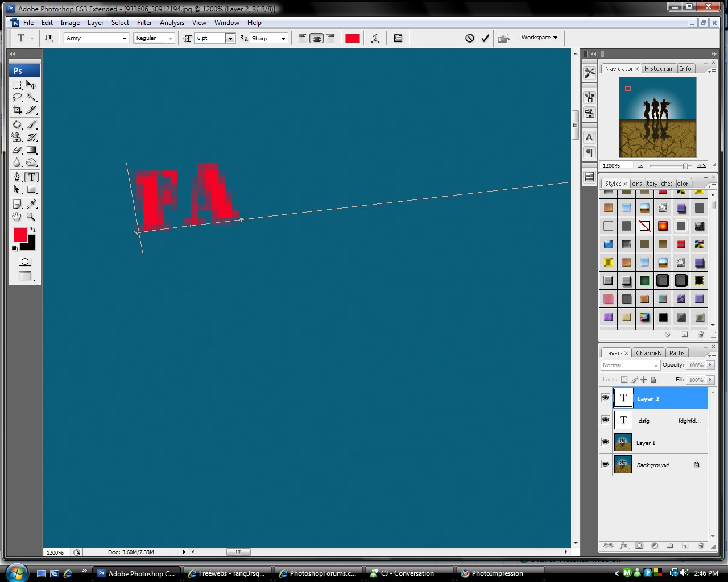Expand the font size dropdown

click(x=230, y=38)
